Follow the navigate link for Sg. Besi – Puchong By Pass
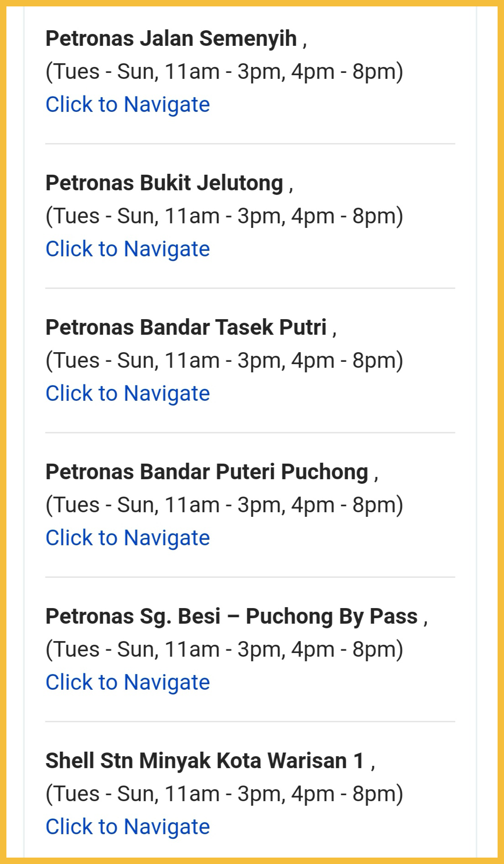 point(127,682)
